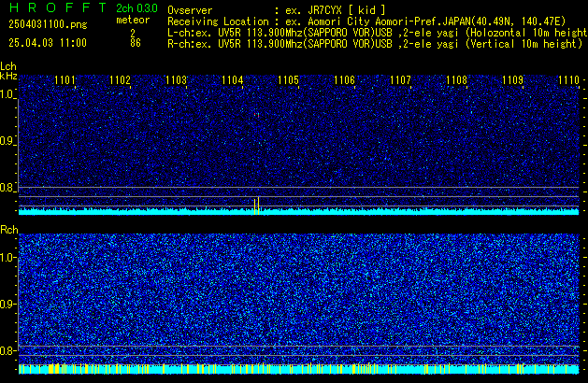Click time marker 1108
588x383 pixels.
[456, 80]
